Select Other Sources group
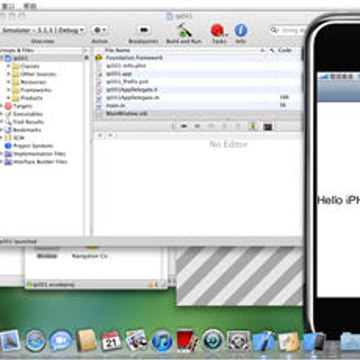 coord(34,74)
